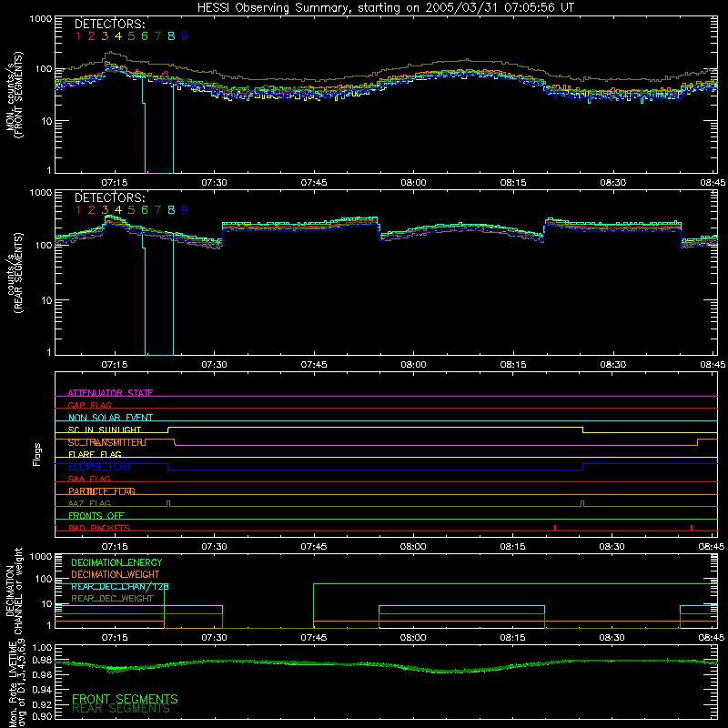Select cyan detector 8 in front segments legend
Viewport: 728px width, 728px height.
pos(171,36)
